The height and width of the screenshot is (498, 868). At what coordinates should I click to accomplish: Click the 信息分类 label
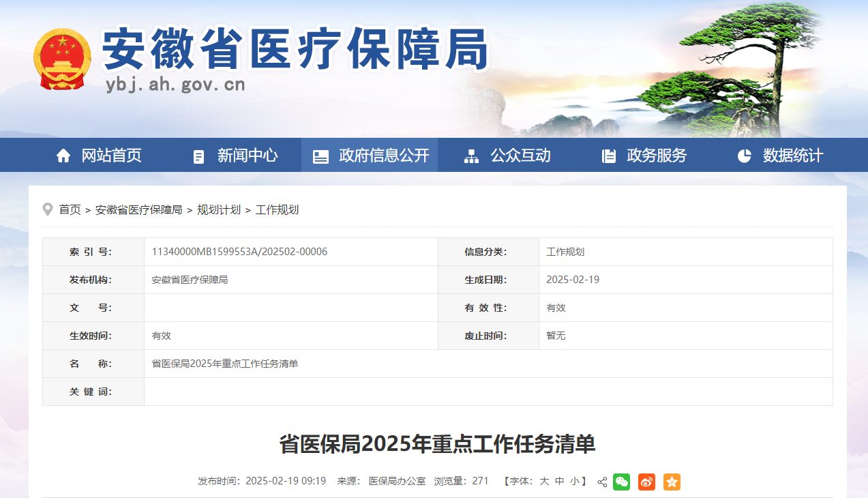[x=485, y=252]
